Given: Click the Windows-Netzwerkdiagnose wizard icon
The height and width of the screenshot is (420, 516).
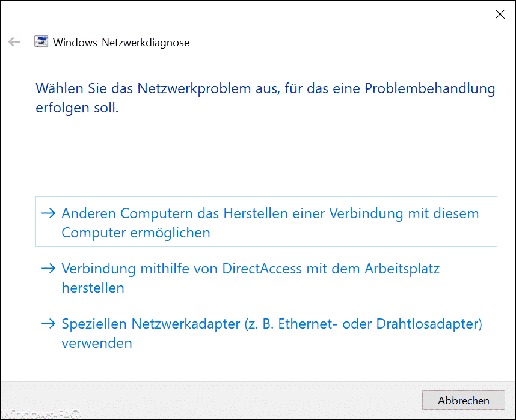Looking at the screenshot, I should [41, 42].
